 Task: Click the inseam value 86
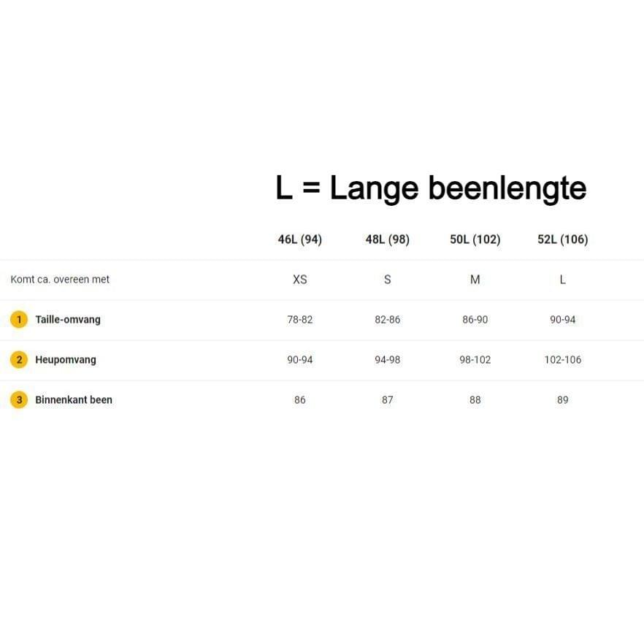point(300,400)
